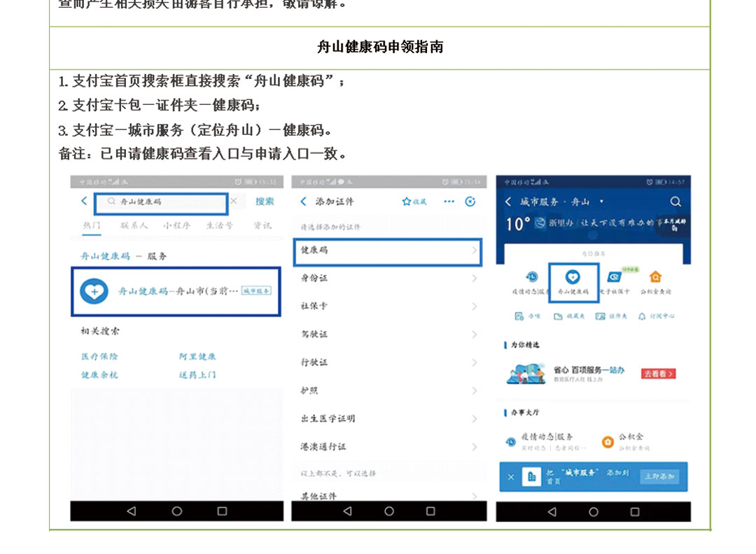Go back from 添加证件 screen
Screen dimensions: 756x554
[303, 201]
